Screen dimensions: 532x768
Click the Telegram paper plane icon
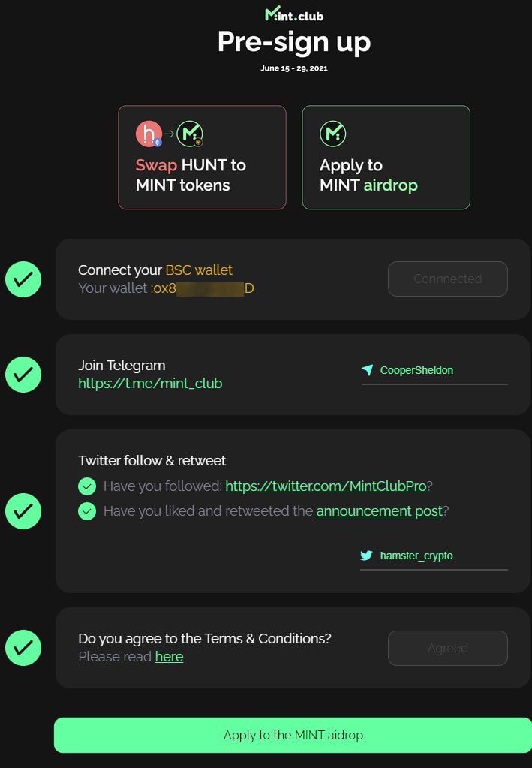pyautogui.click(x=367, y=370)
